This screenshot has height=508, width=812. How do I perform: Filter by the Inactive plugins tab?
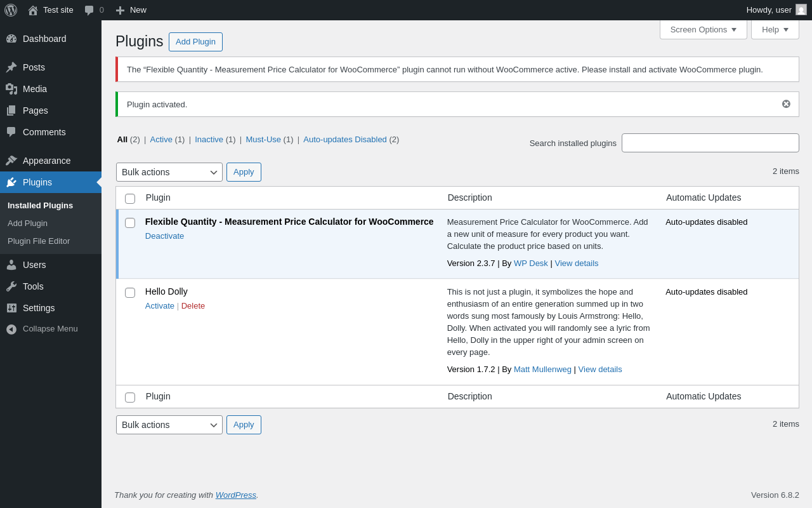pos(209,140)
